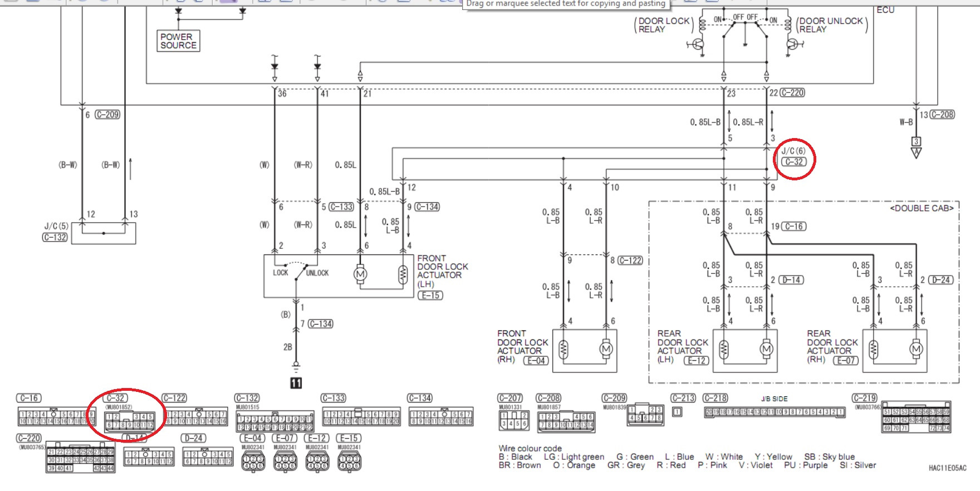Click the C-207 legend label
980x491 pixels.
click(x=509, y=398)
